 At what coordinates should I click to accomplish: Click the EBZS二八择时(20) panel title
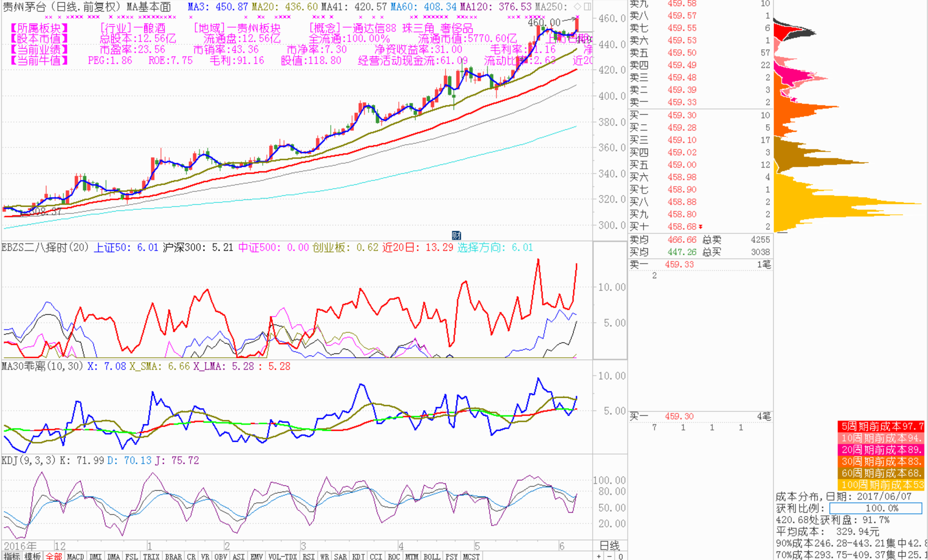click(x=45, y=247)
